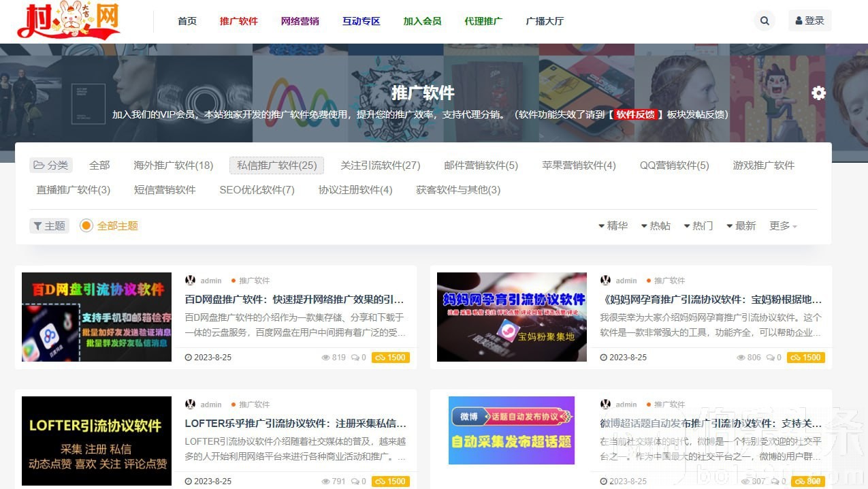This screenshot has width=868, height=489.
Task: Open the banner settings gear icon
Action: pos(818,93)
